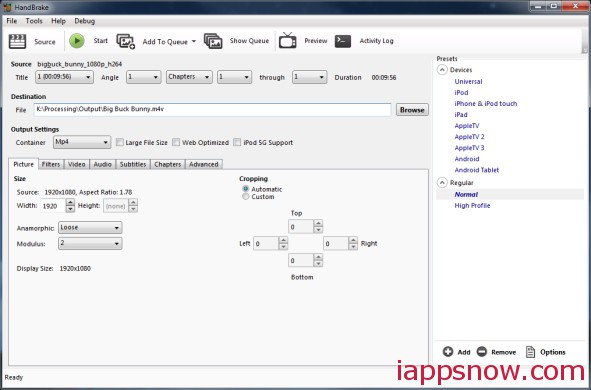This screenshot has height=390, width=591.
Task: Switch to the Advanced tab
Action: 204,164
